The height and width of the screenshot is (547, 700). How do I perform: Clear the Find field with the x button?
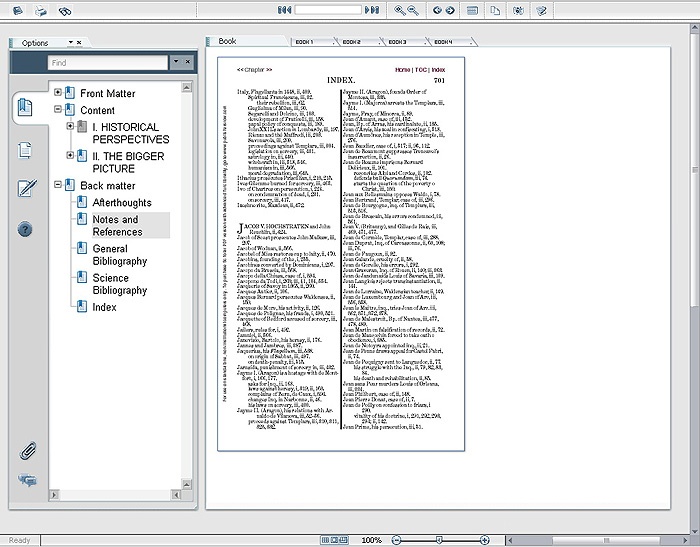188,62
